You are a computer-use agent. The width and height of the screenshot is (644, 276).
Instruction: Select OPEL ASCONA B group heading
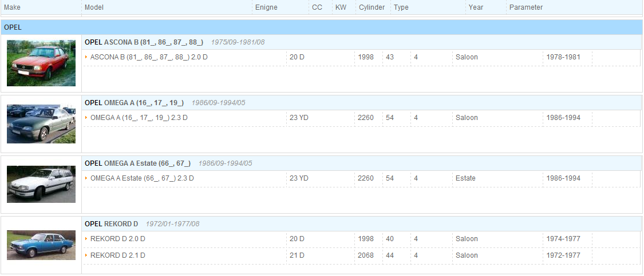144,42
